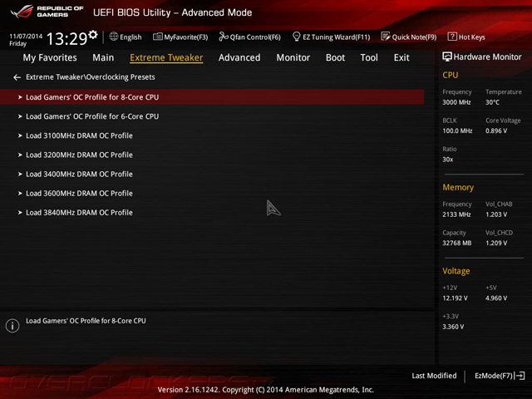Click the ROG Republic of Gamers logo
The width and height of the screenshot is (532, 399).
(47, 12)
